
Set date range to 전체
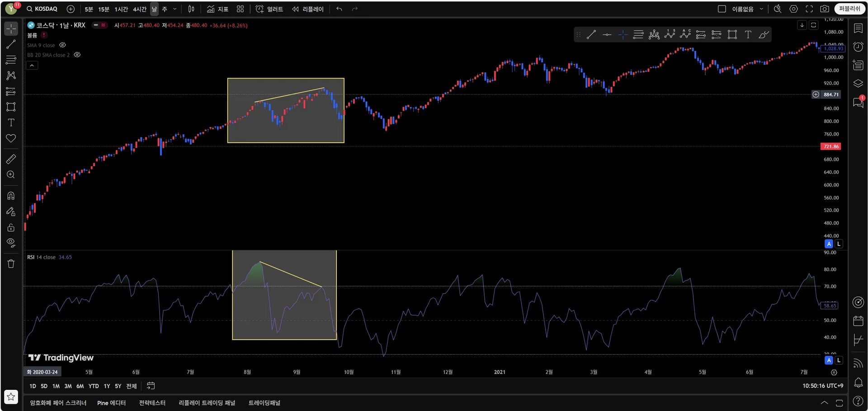point(132,386)
